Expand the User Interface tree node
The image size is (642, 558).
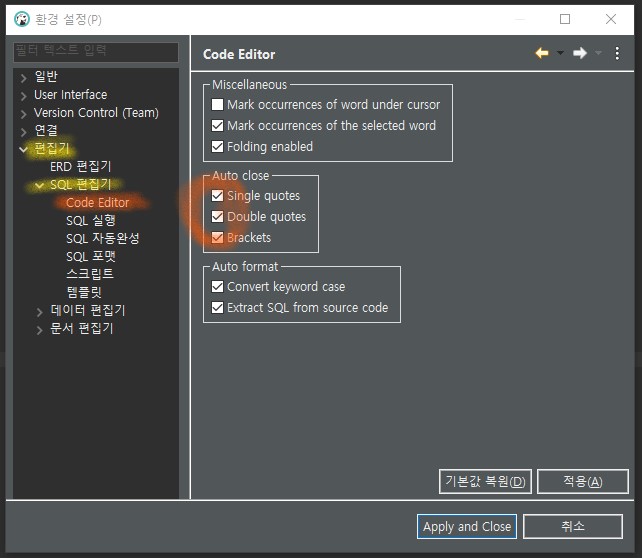[x=24, y=95]
